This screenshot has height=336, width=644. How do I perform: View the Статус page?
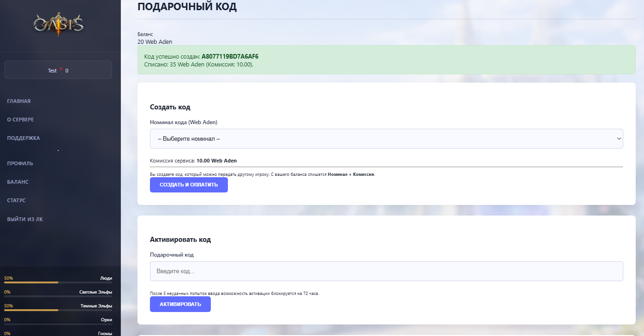point(16,200)
